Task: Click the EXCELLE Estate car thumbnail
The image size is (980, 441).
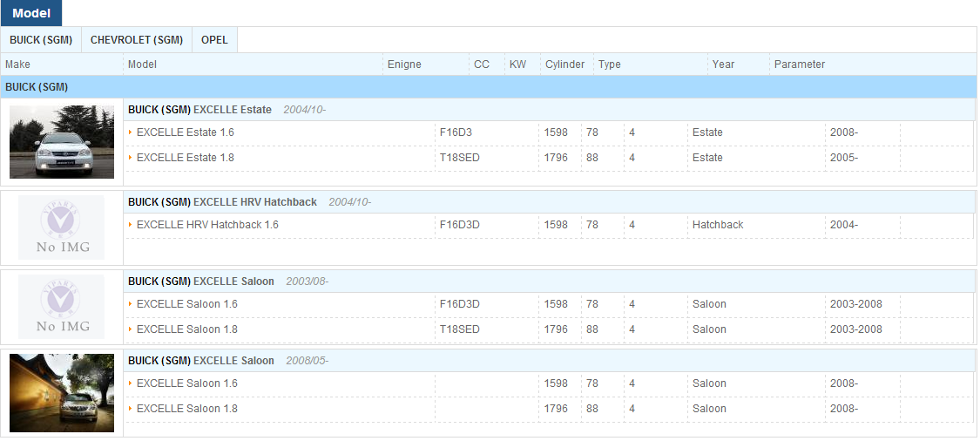Action: point(62,142)
